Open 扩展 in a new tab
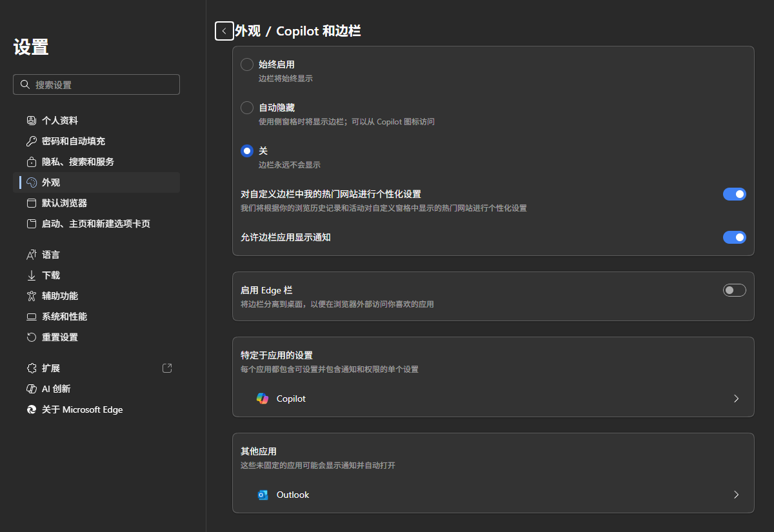This screenshot has width=774, height=532. click(166, 368)
